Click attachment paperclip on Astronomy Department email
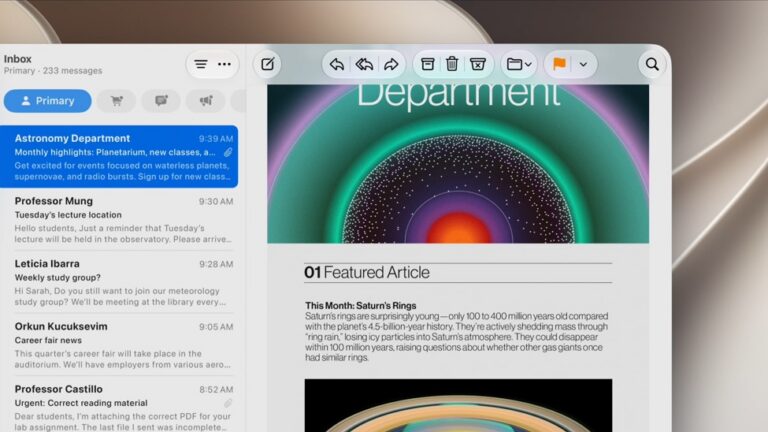The height and width of the screenshot is (432, 768). tap(228, 152)
